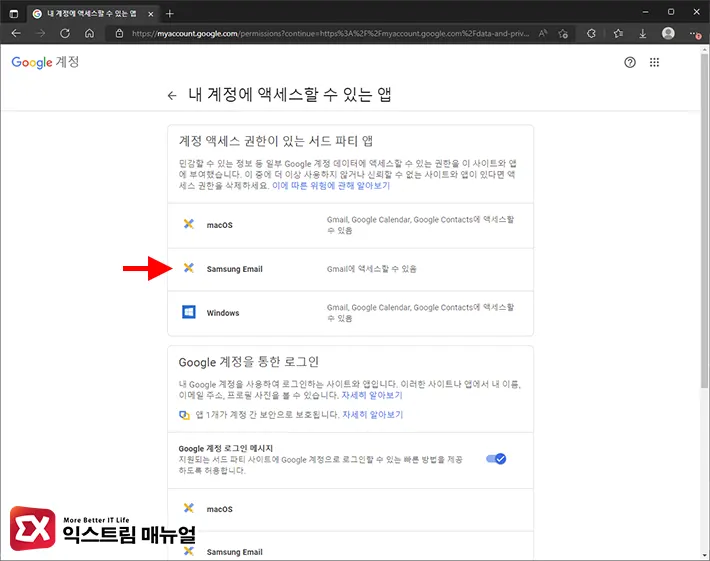Open Samsung Email entry in sign-in section

[350, 547]
